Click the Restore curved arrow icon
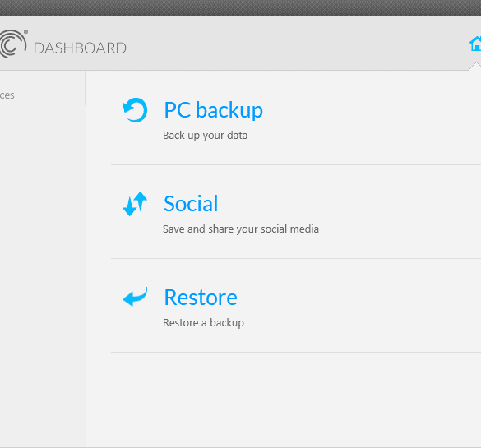The width and height of the screenshot is (481, 448). click(135, 297)
